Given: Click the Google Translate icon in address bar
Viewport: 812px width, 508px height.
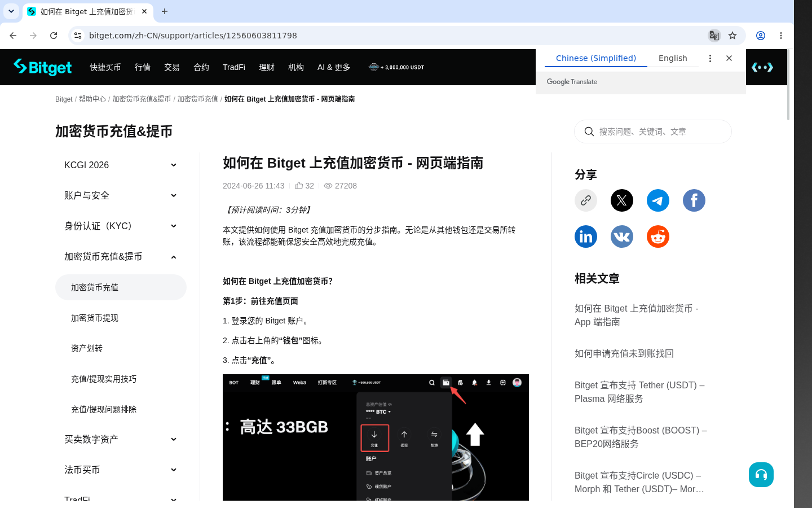Looking at the screenshot, I should pyautogui.click(x=714, y=36).
